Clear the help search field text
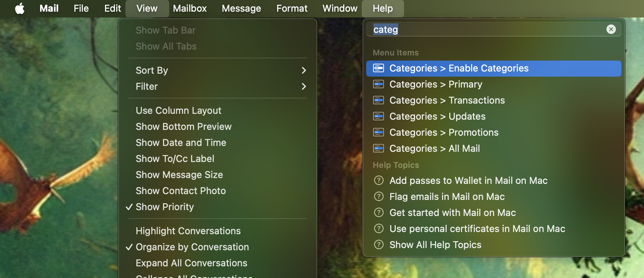 (x=611, y=29)
